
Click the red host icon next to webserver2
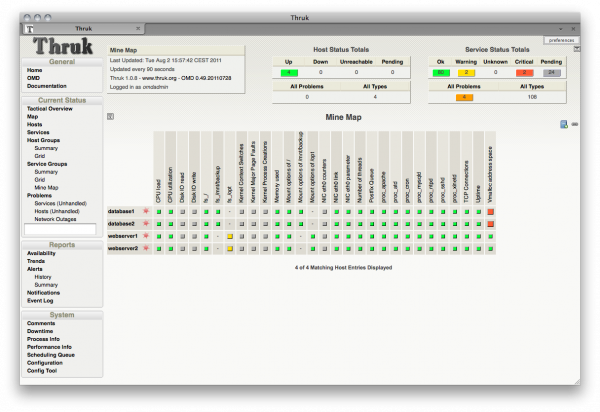pos(145,247)
